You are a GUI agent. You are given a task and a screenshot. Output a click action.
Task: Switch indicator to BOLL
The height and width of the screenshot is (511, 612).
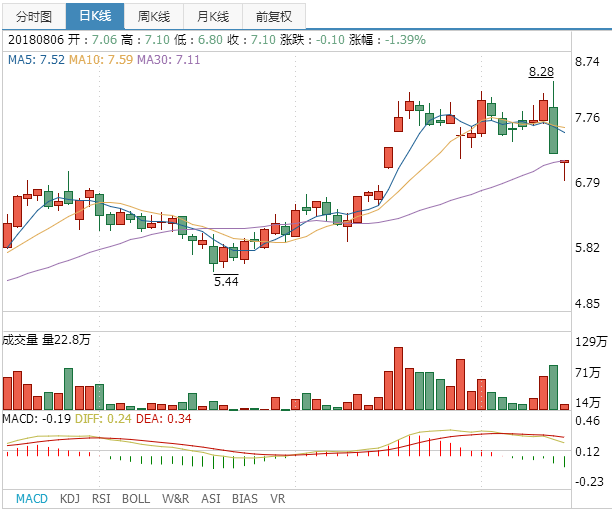point(136,499)
